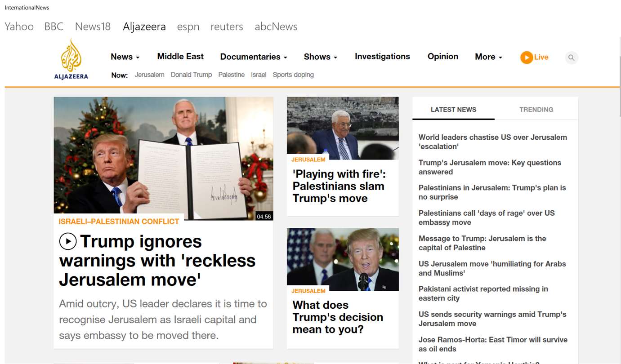Switch to the abcNews source
This screenshot has height=364, width=621.
[276, 27]
